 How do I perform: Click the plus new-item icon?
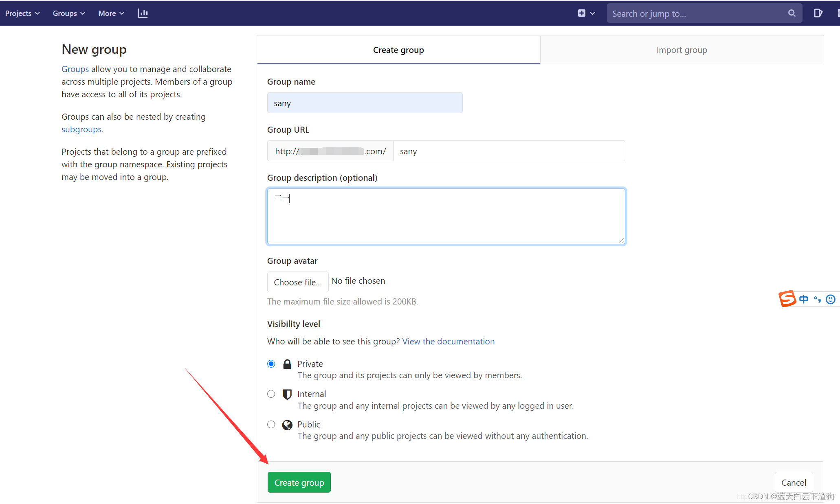[x=582, y=13]
